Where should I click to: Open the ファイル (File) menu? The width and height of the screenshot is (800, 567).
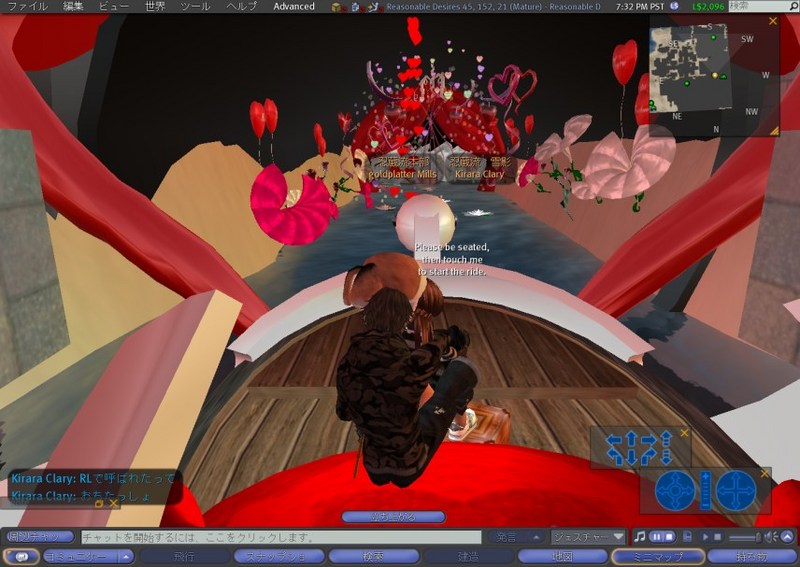[27, 7]
